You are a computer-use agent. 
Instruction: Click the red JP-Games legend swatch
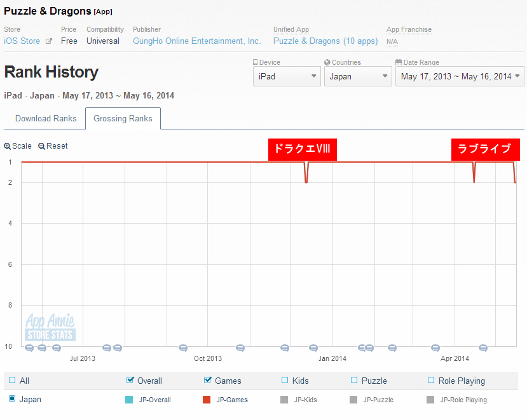click(x=207, y=400)
